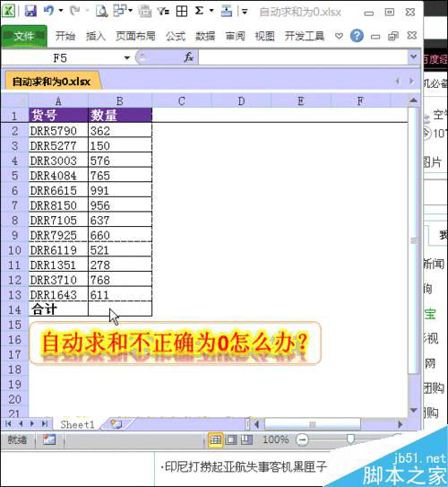Open the 开发工具 Developer ribbon tab

(x=305, y=36)
